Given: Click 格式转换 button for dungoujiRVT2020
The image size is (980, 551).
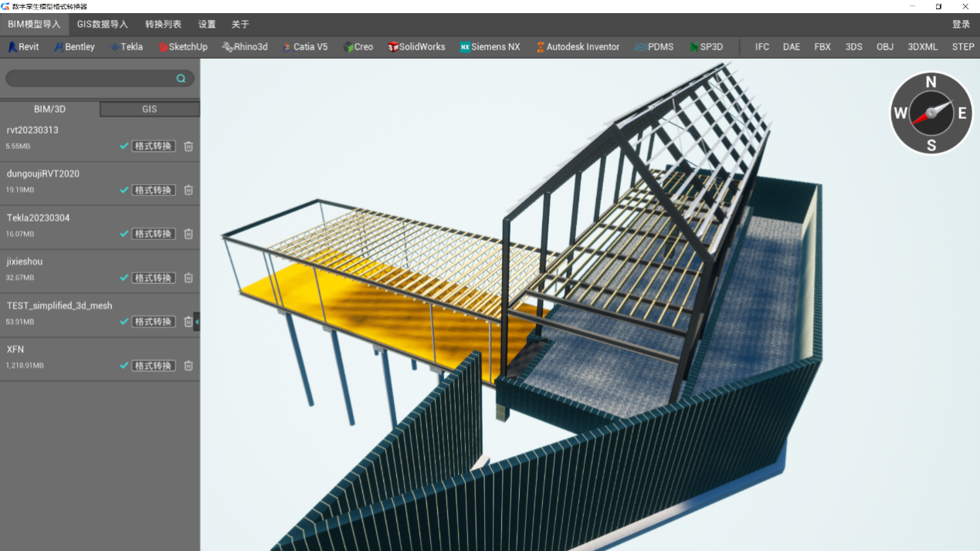Looking at the screenshot, I should pos(152,189).
